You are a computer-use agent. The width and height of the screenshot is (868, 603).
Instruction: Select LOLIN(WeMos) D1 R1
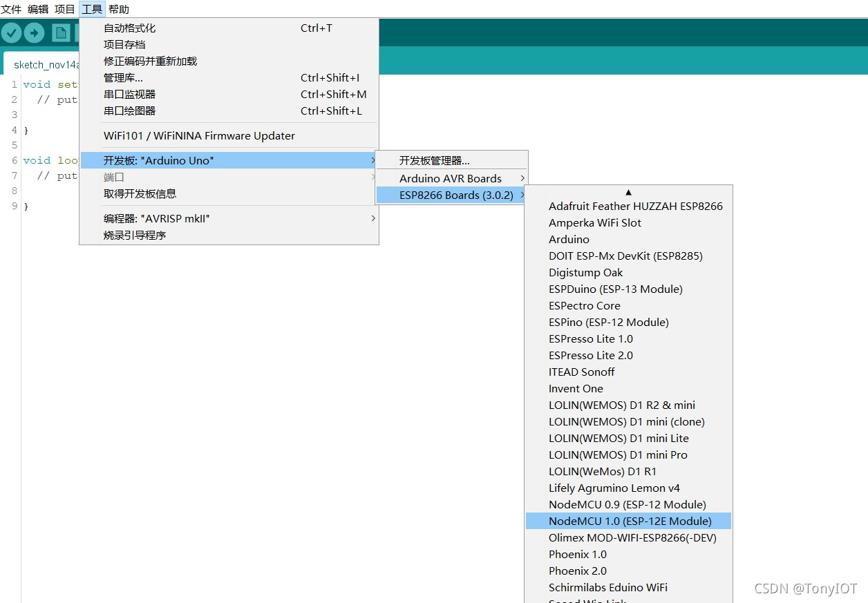pos(628,472)
